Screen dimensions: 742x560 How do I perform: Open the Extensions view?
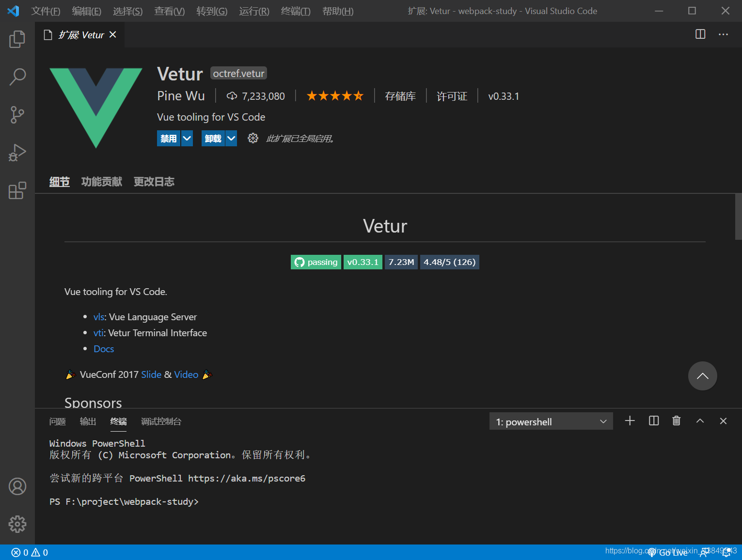click(x=17, y=190)
